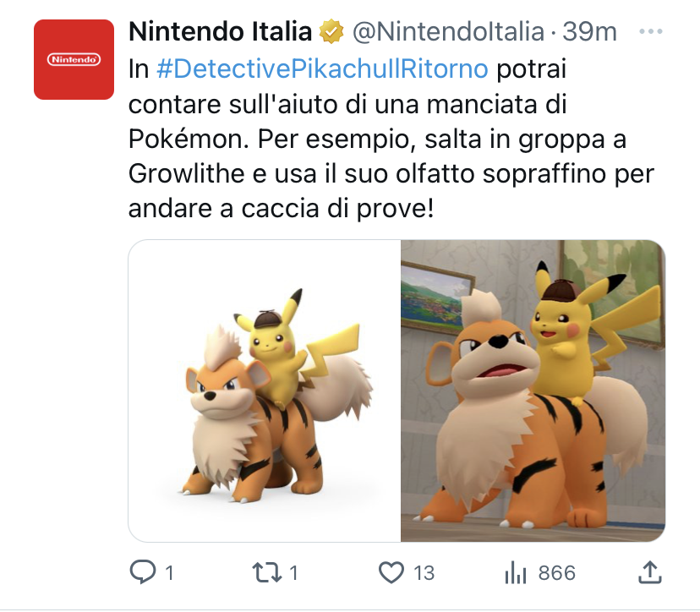Click the Nintendo logo inside avatar
This screenshot has height=612, width=700.
pos(74,59)
